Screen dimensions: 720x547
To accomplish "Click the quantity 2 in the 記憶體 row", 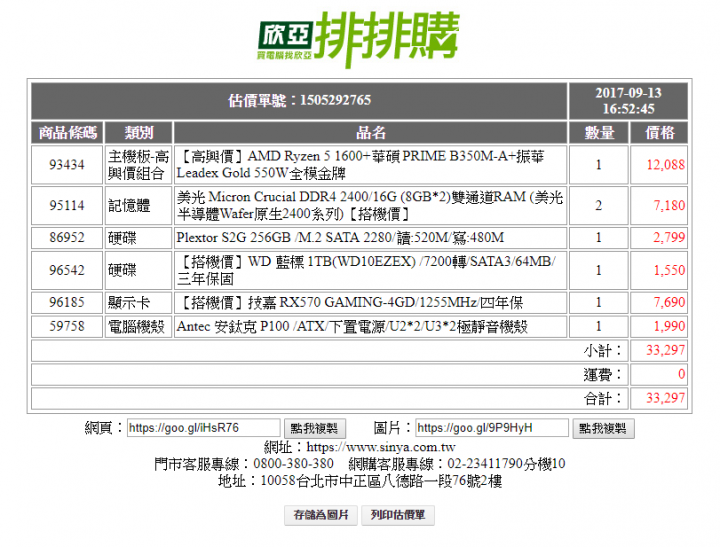I will coord(599,205).
